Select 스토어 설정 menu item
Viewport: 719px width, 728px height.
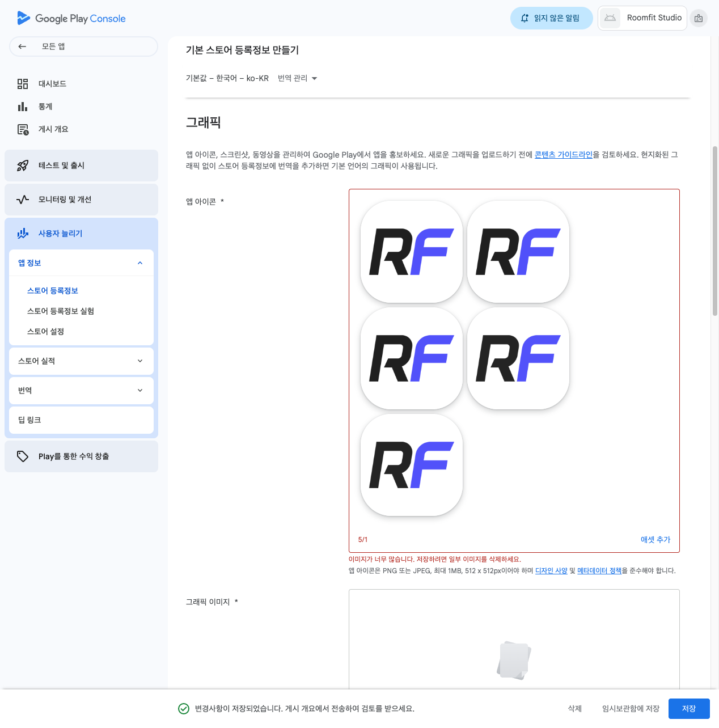(x=45, y=332)
